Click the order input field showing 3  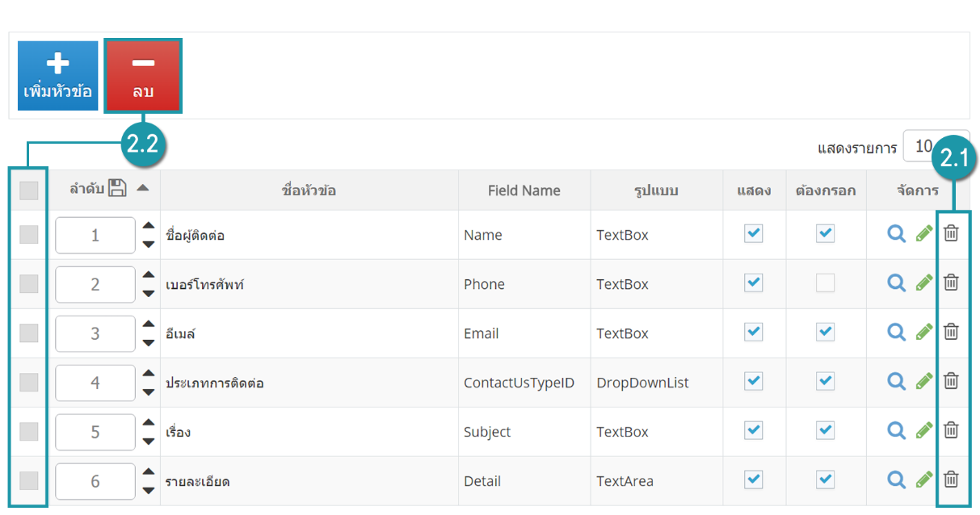click(x=95, y=333)
